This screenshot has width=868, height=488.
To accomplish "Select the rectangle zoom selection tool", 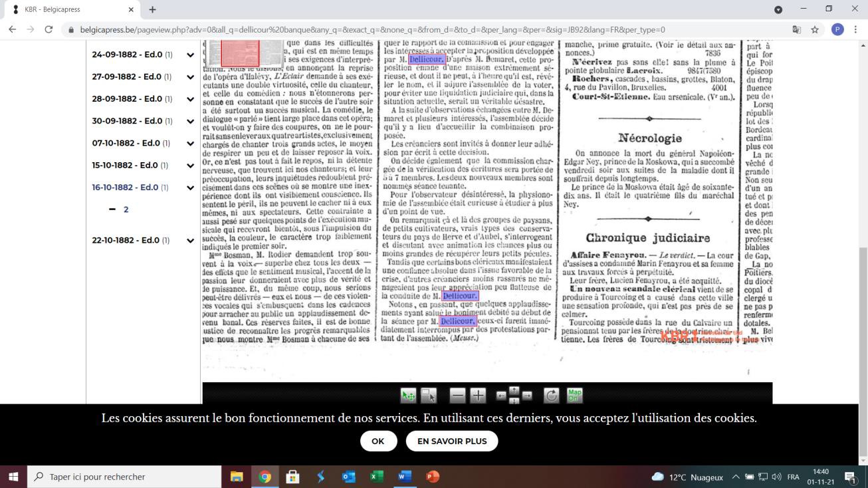I will (429, 396).
